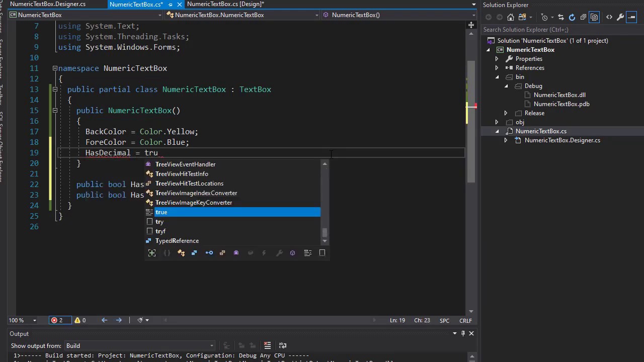Click Clear All icon in Output panel

coord(268,345)
